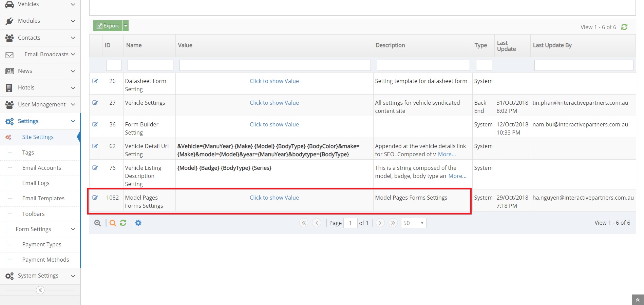Open the Export dropdown arrow

pyautogui.click(x=126, y=26)
